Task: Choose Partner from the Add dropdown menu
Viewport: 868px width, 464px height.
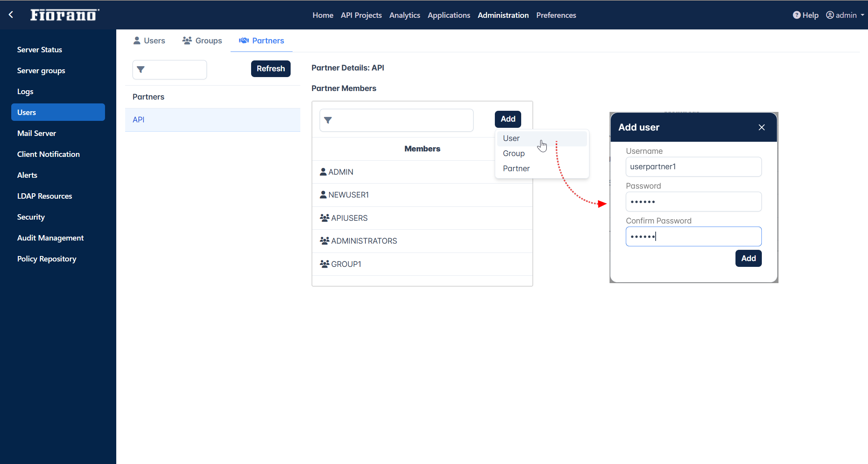Action: point(542,168)
